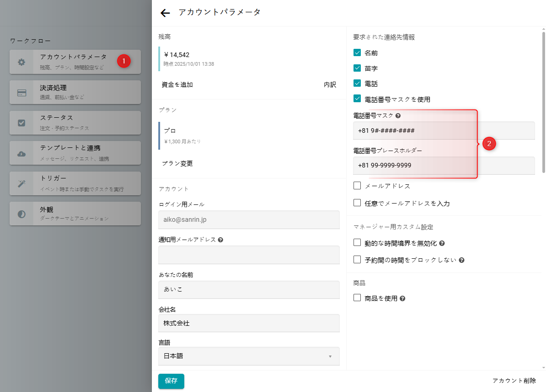Click help icon next to 電話番号マスク

point(398,116)
